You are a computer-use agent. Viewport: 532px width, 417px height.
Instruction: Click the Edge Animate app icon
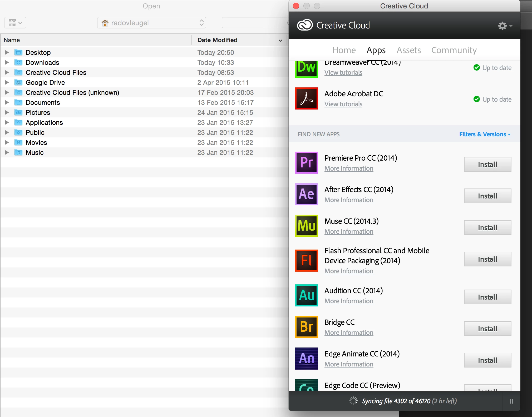tap(306, 358)
